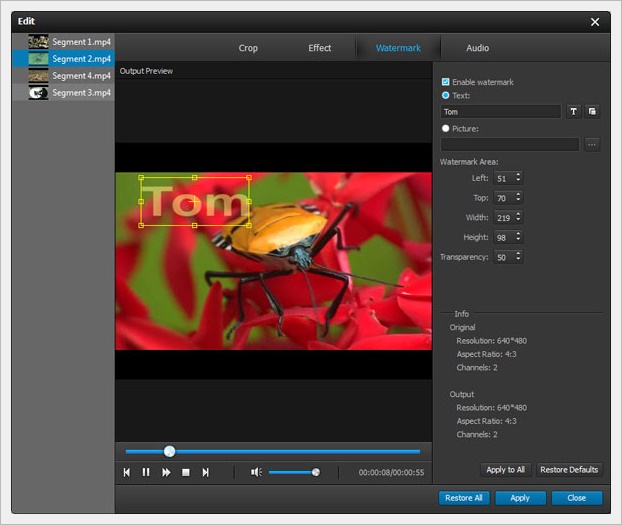Click the top-left watermark resize handle
622x525 pixels.
[x=141, y=177]
